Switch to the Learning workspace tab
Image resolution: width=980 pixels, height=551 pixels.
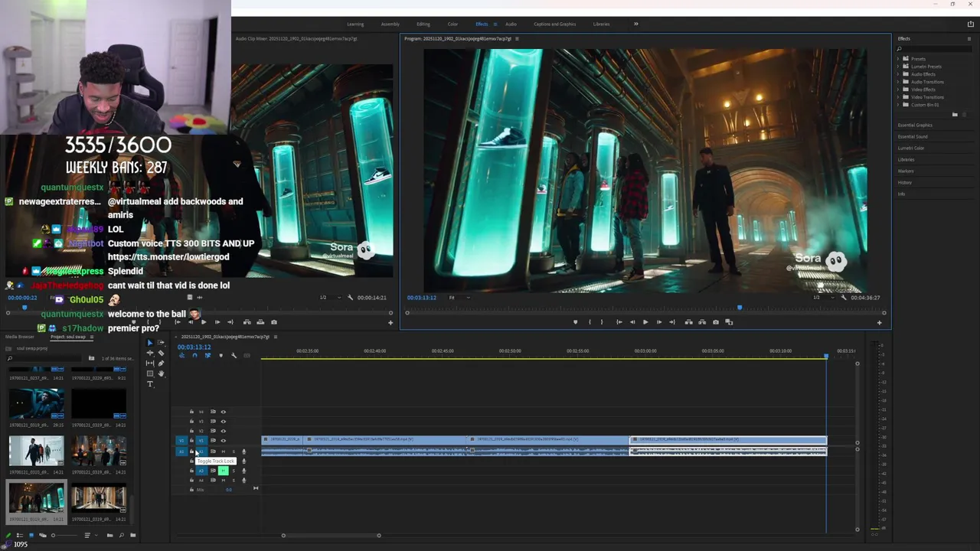[x=355, y=24]
